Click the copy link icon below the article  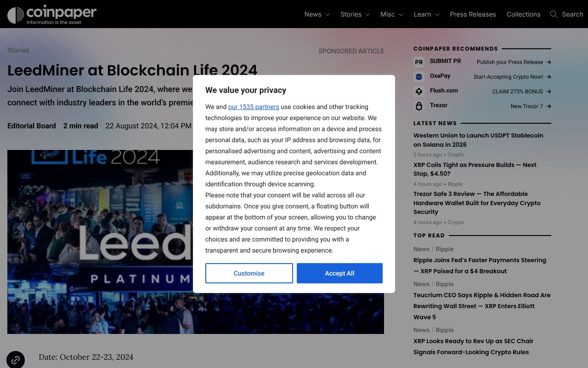pos(16,359)
